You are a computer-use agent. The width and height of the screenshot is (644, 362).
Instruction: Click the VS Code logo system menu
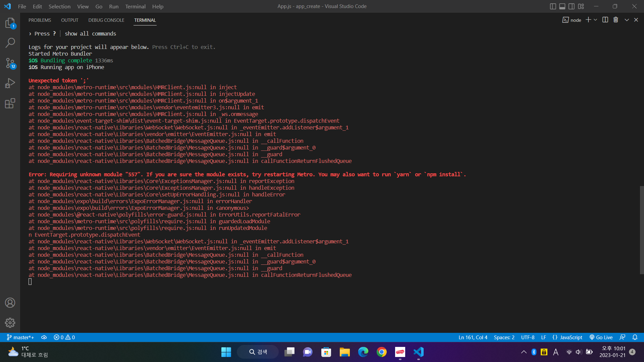tap(7, 6)
